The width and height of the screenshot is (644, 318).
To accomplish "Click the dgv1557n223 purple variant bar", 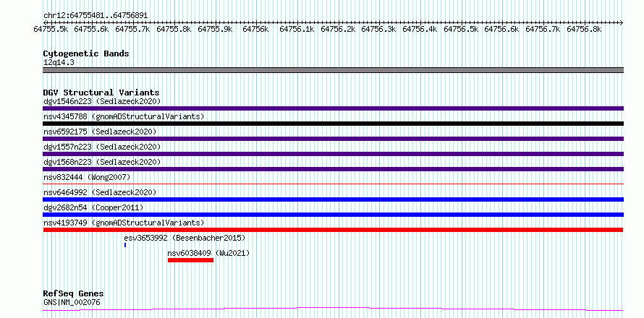I will 333,154.
